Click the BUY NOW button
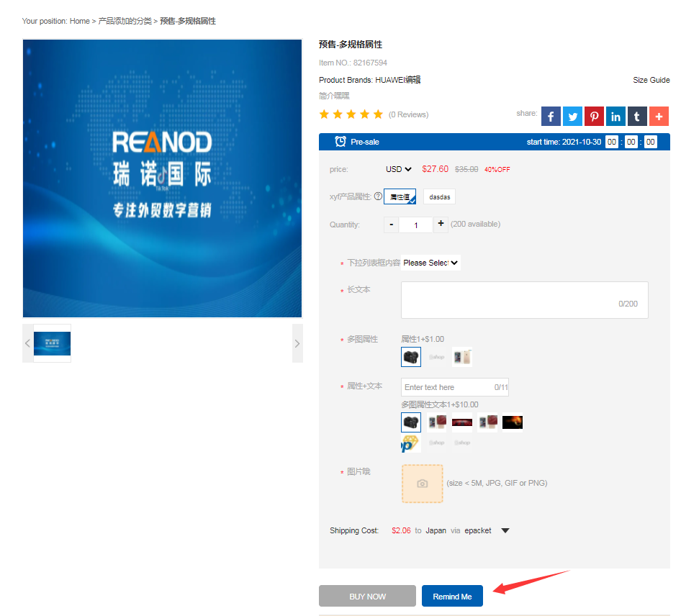This screenshot has width=681, height=616. pyautogui.click(x=367, y=596)
